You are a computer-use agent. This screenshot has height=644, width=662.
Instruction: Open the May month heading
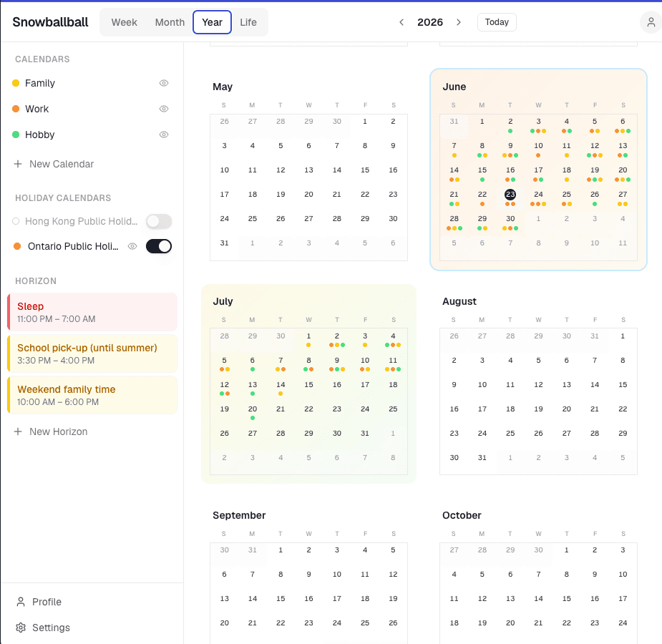click(x=223, y=87)
